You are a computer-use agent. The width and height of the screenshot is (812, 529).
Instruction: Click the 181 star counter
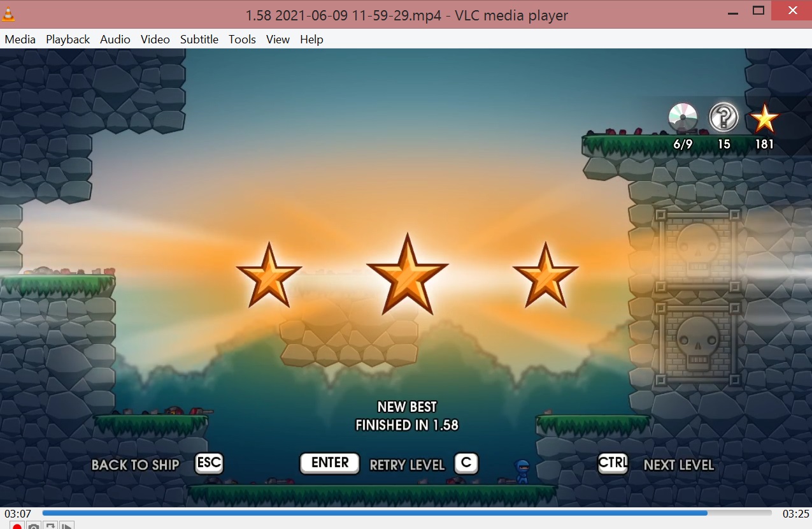(x=764, y=144)
